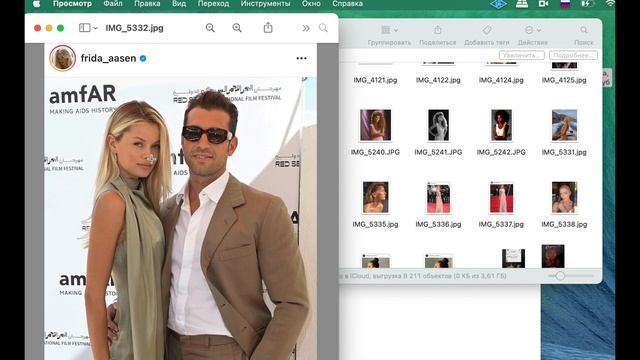Click the frida_aasen profile avatar

[62, 58]
